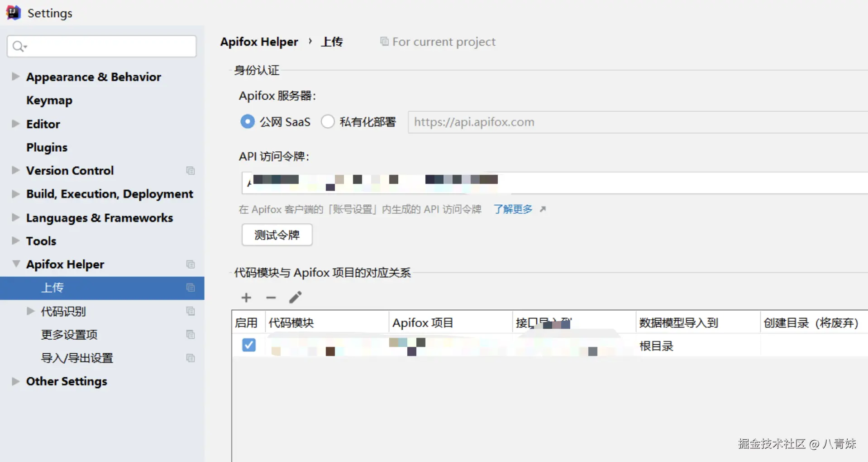This screenshot has height=462, width=868.
Task: Expand the Version Control section arrow
Action: coord(16,170)
